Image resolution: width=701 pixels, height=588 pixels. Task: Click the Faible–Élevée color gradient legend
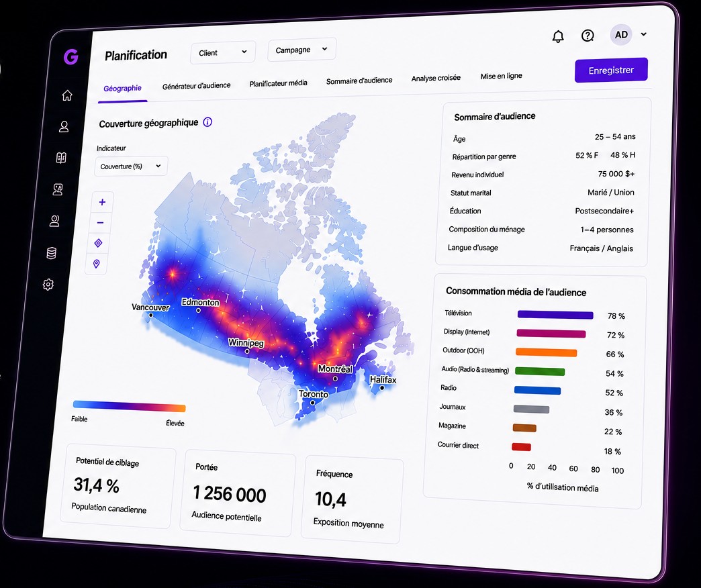pos(129,406)
